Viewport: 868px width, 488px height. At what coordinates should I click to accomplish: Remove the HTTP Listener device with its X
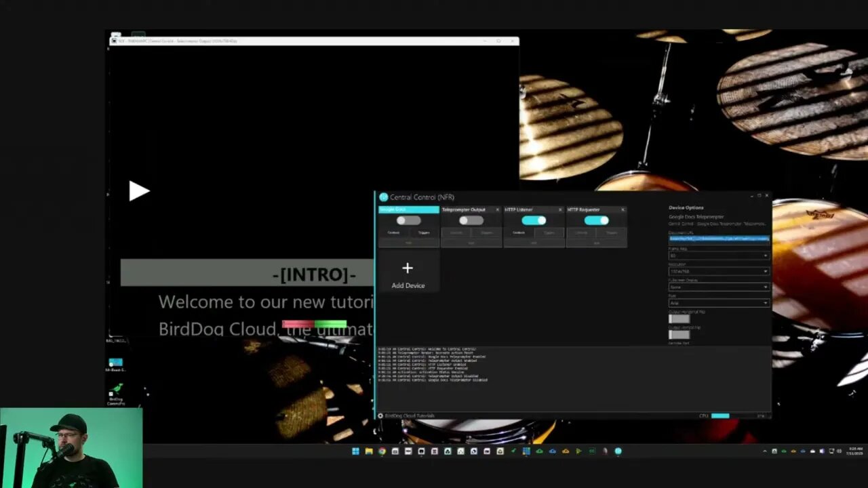tap(560, 209)
